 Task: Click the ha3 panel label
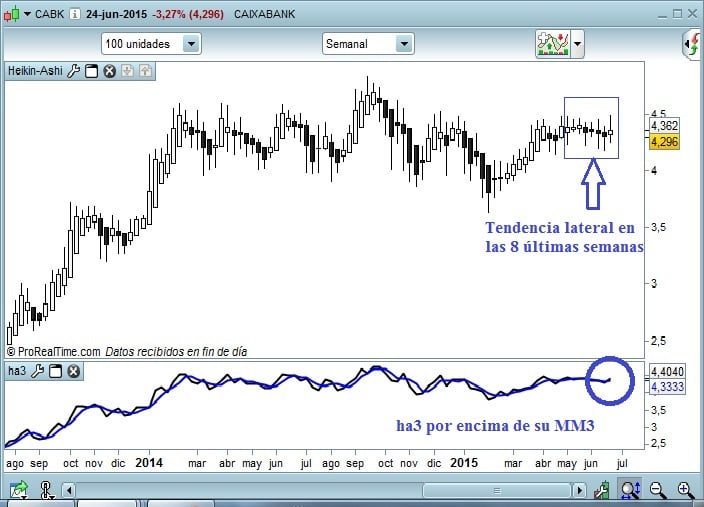pos(17,370)
